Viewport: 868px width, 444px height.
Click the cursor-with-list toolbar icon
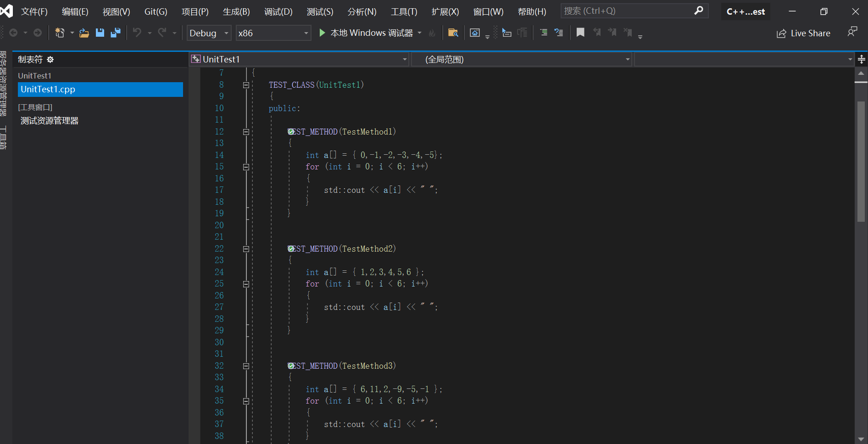coord(506,33)
